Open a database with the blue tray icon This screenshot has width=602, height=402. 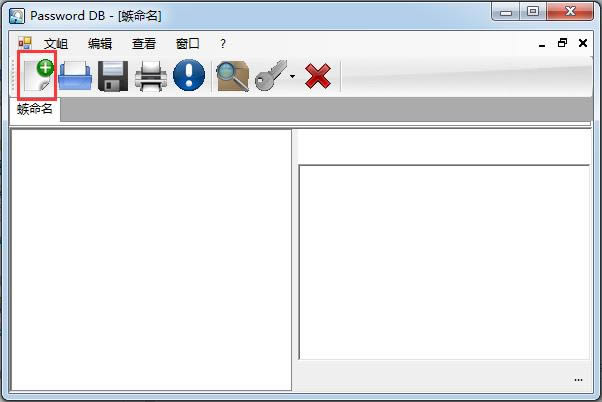point(75,75)
